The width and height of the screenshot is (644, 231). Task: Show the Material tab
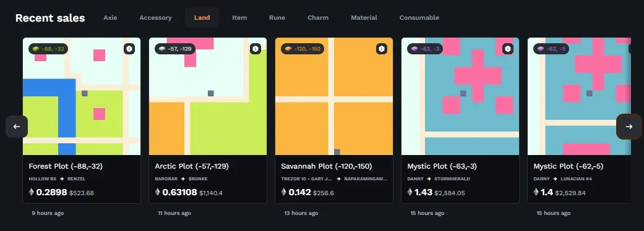point(364,18)
